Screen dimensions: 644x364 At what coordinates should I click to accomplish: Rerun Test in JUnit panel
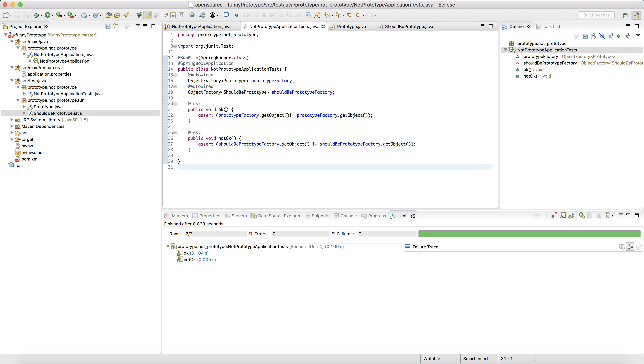pos(581,216)
